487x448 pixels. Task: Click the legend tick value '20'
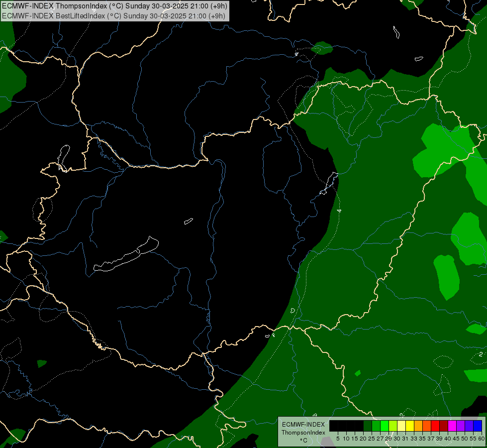tap(363, 439)
